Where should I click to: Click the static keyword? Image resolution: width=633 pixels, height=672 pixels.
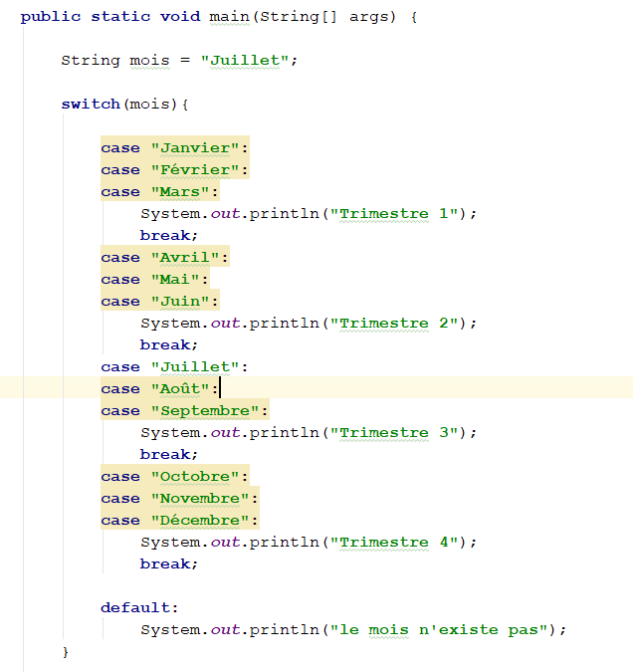[x=120, y=17]
